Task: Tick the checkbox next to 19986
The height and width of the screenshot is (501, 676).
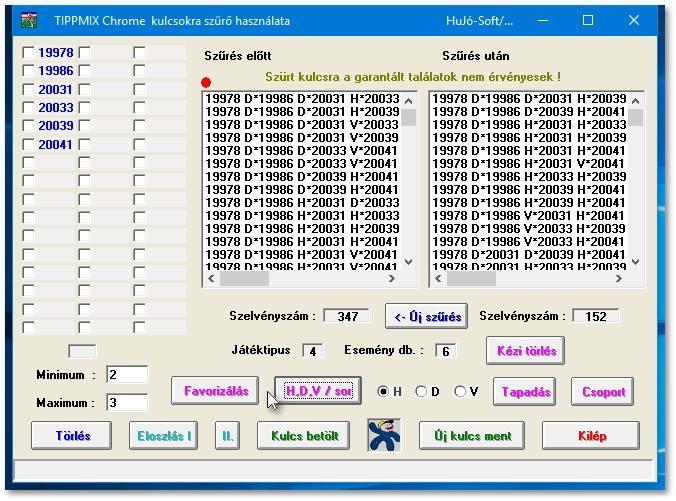Action: pyautogui.click(x=28, y=70)
